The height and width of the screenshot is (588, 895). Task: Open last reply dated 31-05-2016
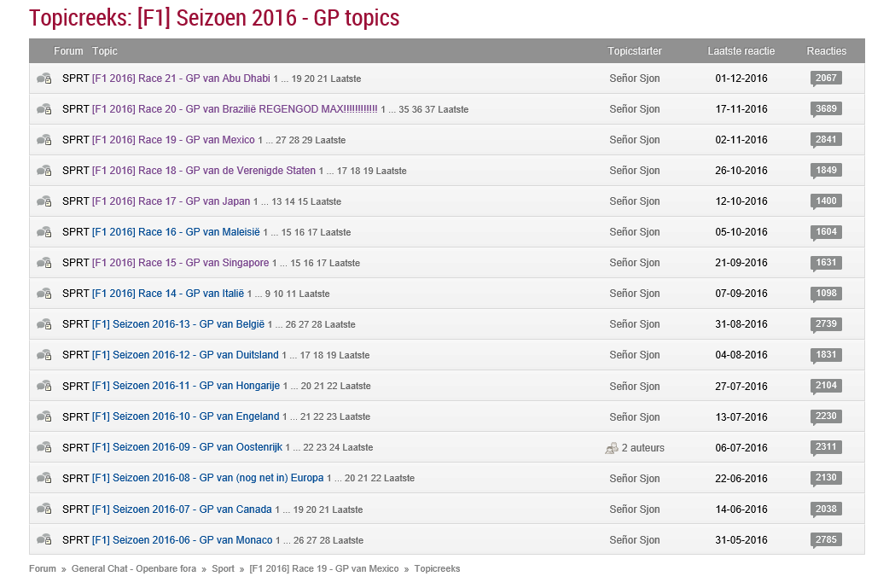pyautogui.click(x=741, y=540)
